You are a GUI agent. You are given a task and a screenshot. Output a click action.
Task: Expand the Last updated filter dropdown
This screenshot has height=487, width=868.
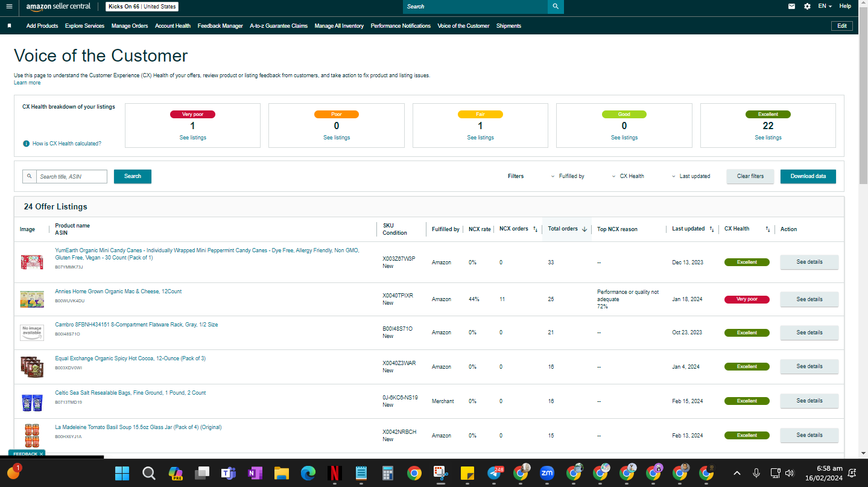click(x=691, y=176)
